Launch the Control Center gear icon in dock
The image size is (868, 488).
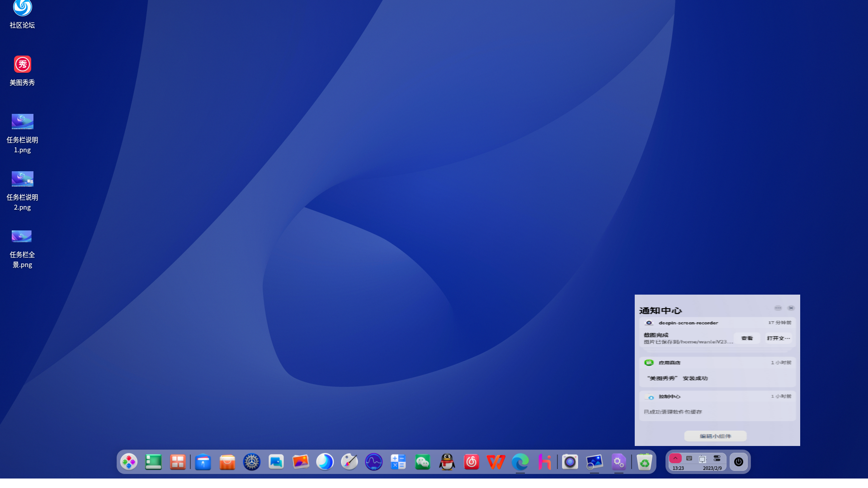[x=252, y=462]
